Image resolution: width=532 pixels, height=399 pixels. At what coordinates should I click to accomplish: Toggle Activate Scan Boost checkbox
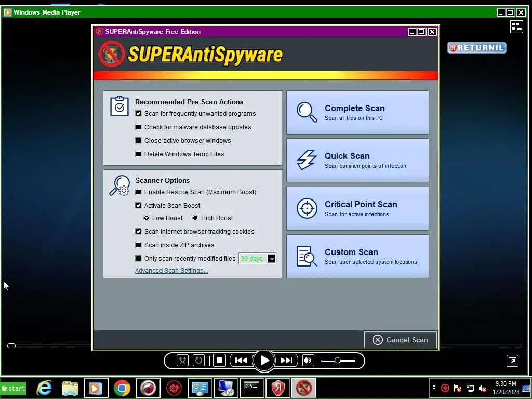(138, 205)
